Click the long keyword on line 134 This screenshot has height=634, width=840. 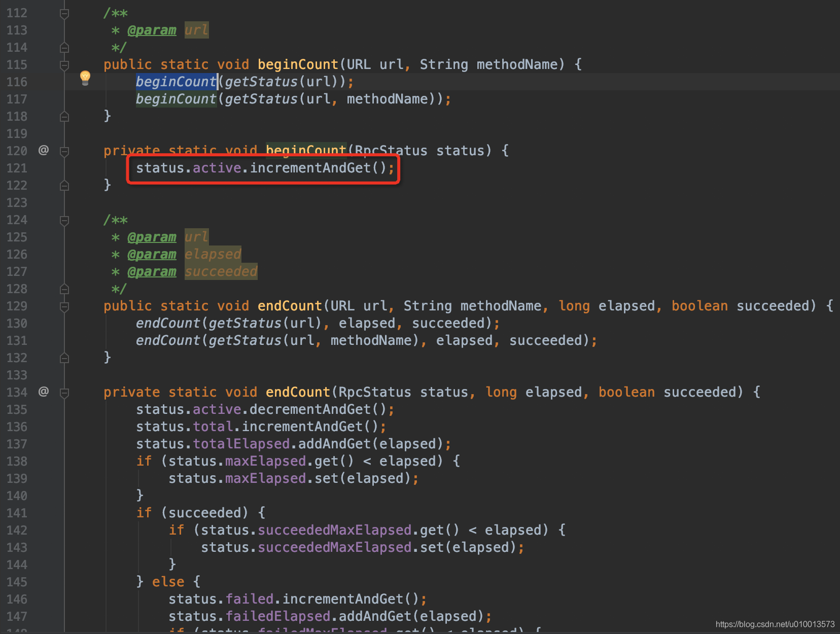(x=501, y=392)
